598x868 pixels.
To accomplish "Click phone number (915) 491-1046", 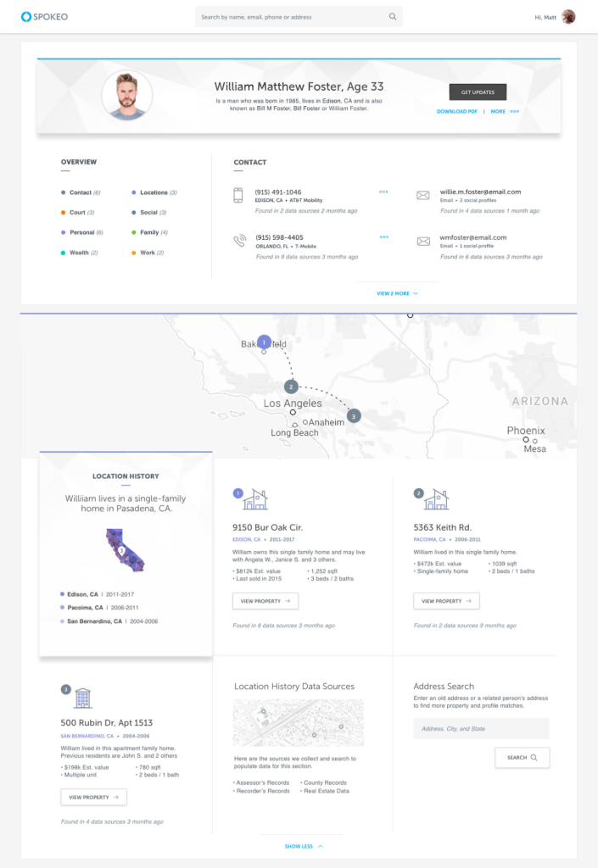I will 278,192.
